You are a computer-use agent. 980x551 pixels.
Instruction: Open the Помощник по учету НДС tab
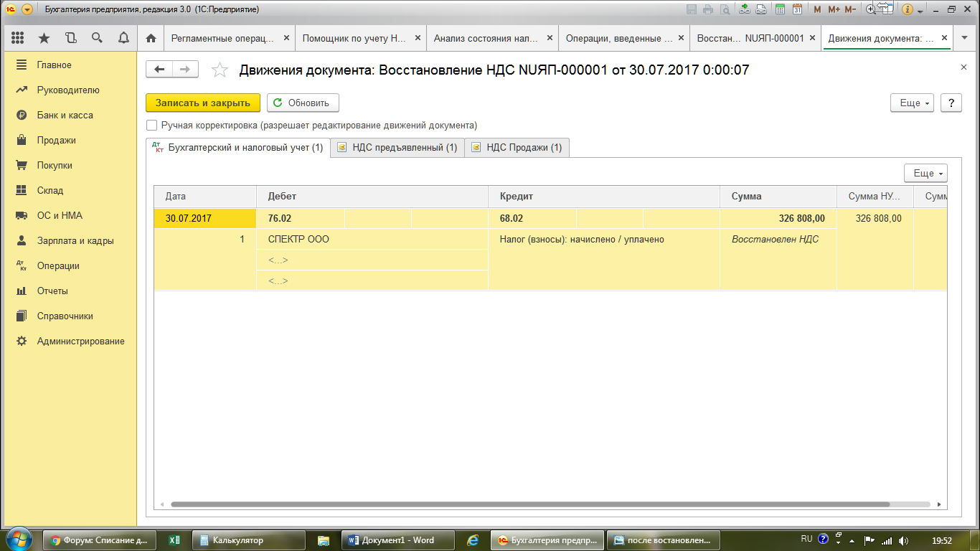354,39
